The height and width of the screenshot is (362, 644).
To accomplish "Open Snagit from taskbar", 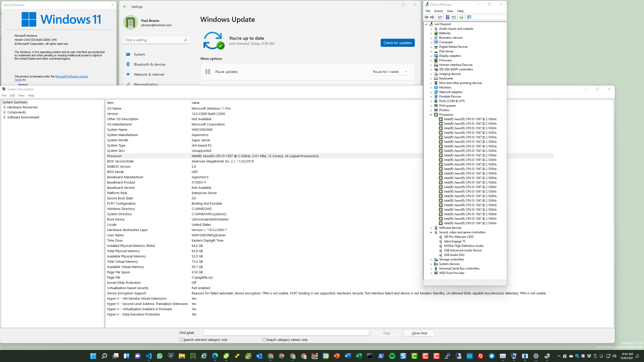I will pyautogui.click(x=403, y=356).
